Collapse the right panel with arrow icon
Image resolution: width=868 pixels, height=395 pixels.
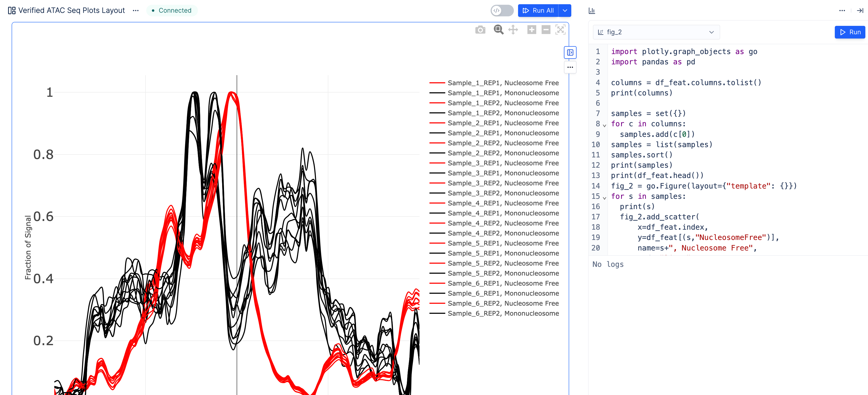coord(860,11)
